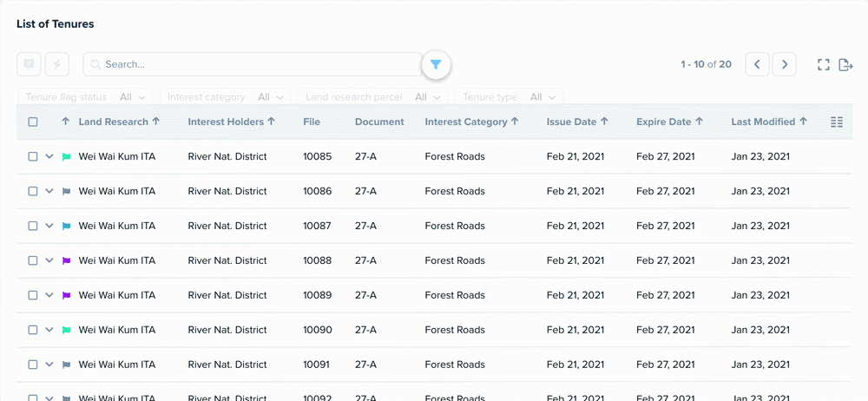
Task: Sort by Last Modified column
Action: (767, 122)
